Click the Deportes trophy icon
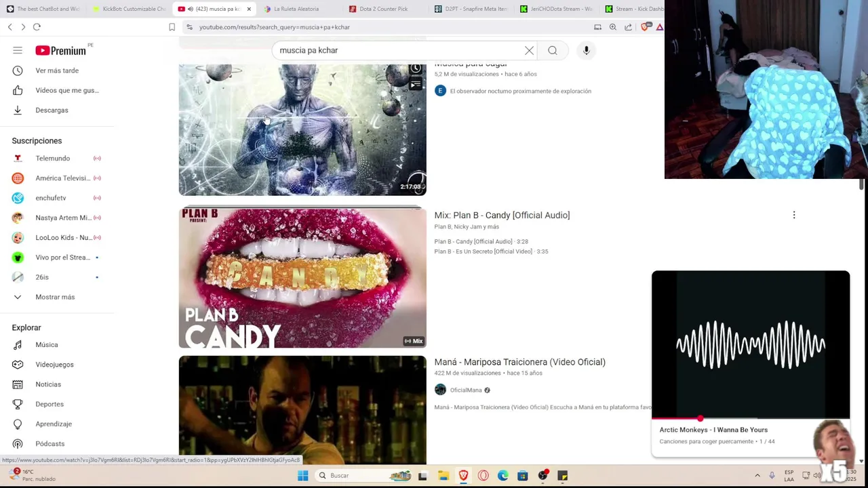Viewport: 868px width, 488px height. 18,404
